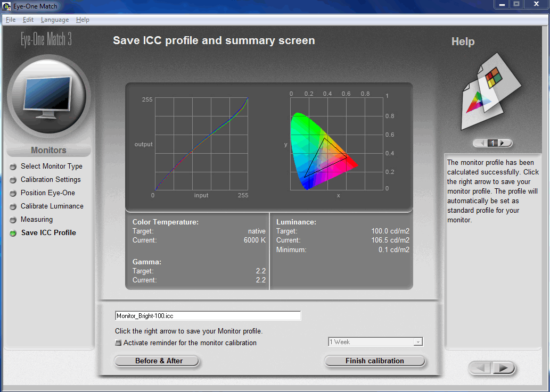The width and height of the screenshot is (550, 392).
Task: Click the Luminance heading
Action: tap(296, 222)
